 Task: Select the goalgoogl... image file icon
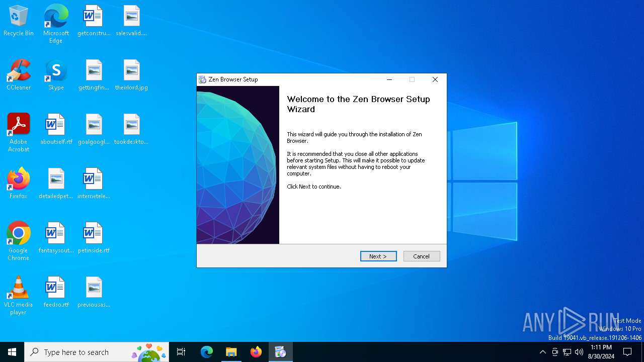(94, 130)
